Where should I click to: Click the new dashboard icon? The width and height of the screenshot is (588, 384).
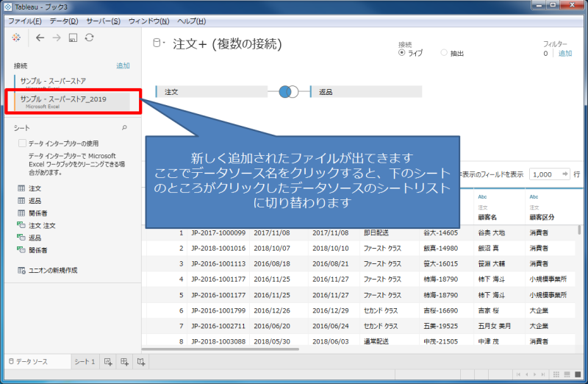tap(124, 361)
